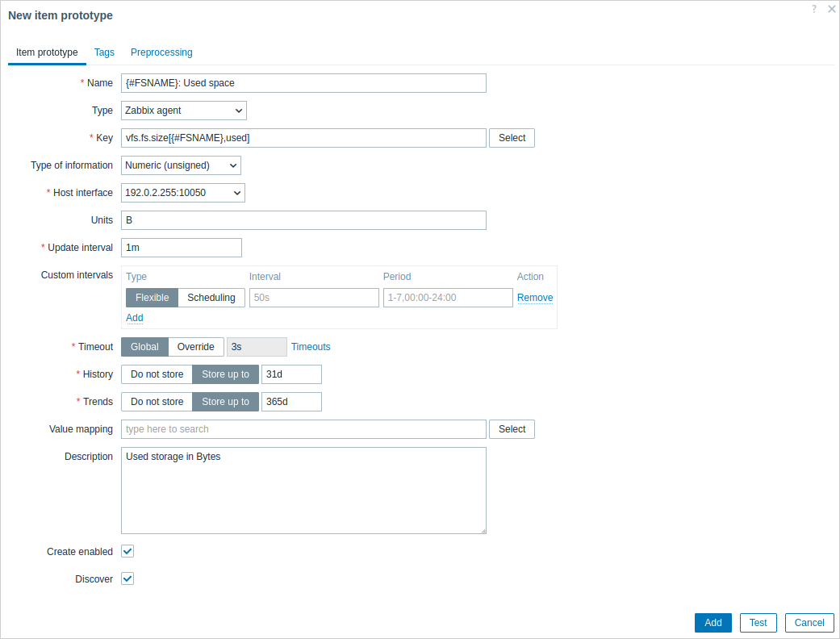Open the Preprocessing tab
The image size is (840, 639).
pyautogui.click(x=161, y=52)
